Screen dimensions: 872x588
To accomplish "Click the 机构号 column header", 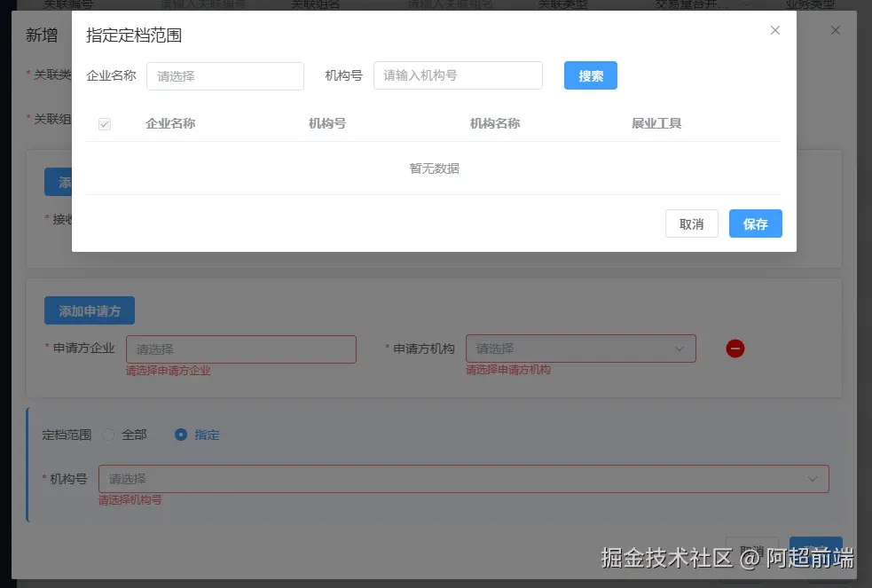I will [x=327, y=123].
